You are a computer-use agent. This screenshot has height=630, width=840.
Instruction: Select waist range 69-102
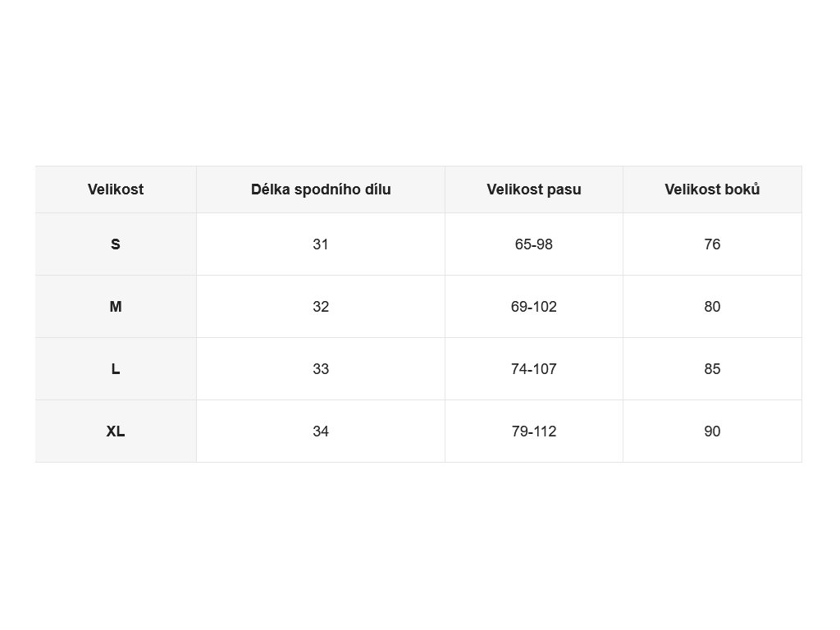click(534, 307)
